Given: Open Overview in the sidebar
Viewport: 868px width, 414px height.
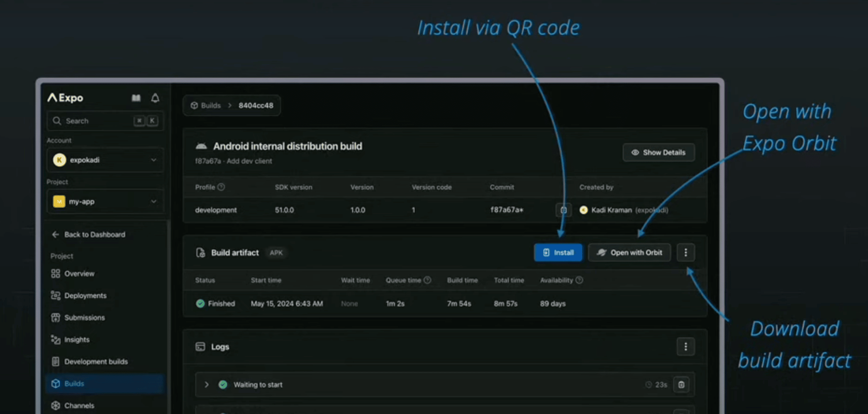Looking at the screenshot, I should pos(73,273).
